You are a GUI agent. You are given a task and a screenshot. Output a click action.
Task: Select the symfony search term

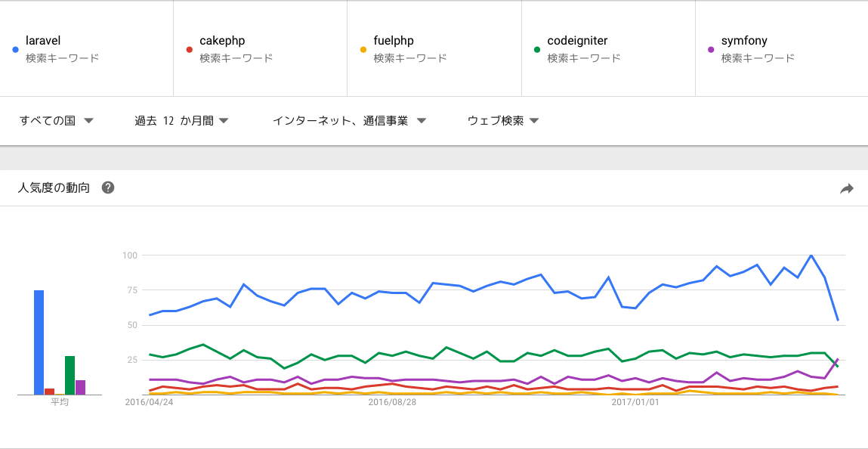tap(744, 40)
